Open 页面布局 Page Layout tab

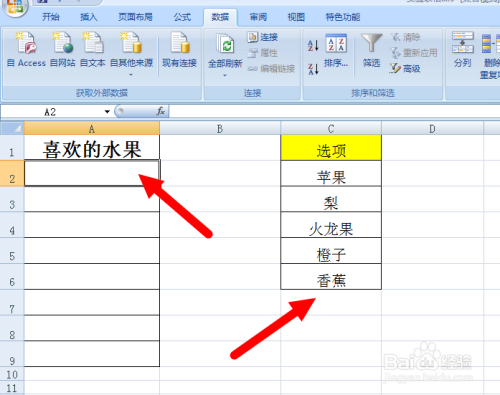coord(135,17)
